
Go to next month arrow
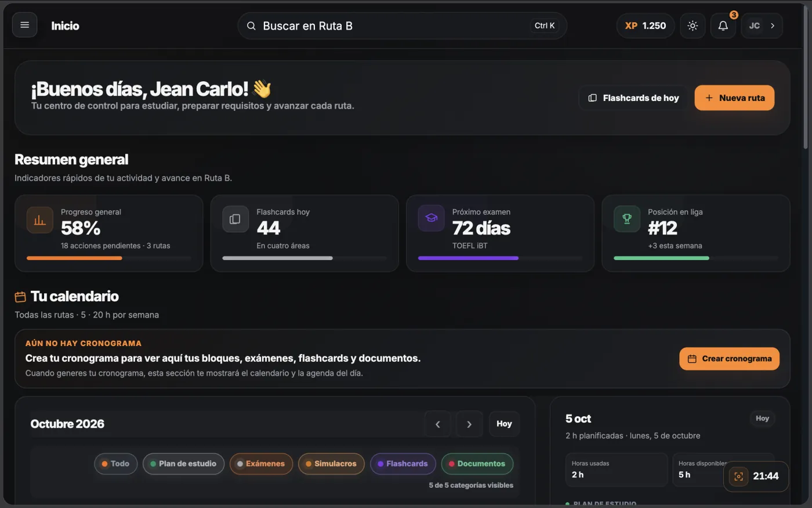469,424
